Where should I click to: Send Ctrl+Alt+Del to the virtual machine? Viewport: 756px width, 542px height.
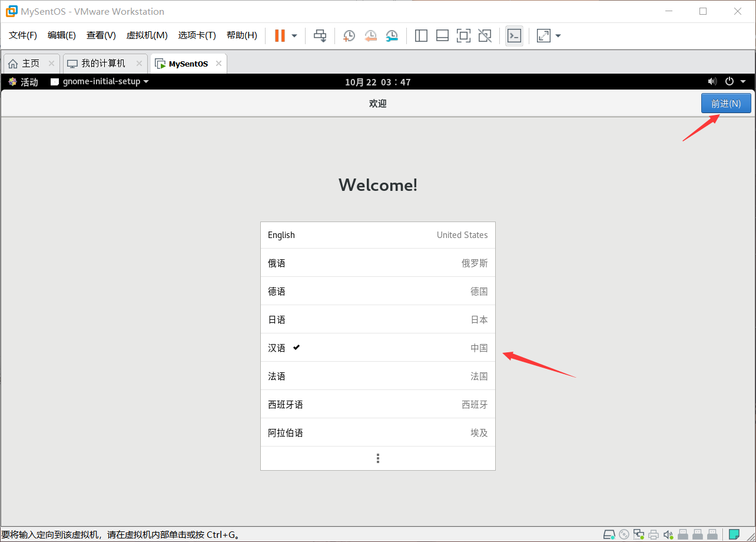pyautogui.click(x=320, y=36)
